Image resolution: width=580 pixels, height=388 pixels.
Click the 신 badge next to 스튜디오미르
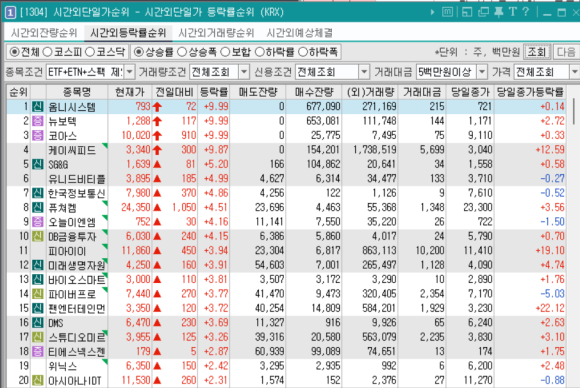(x=38, y=337)
